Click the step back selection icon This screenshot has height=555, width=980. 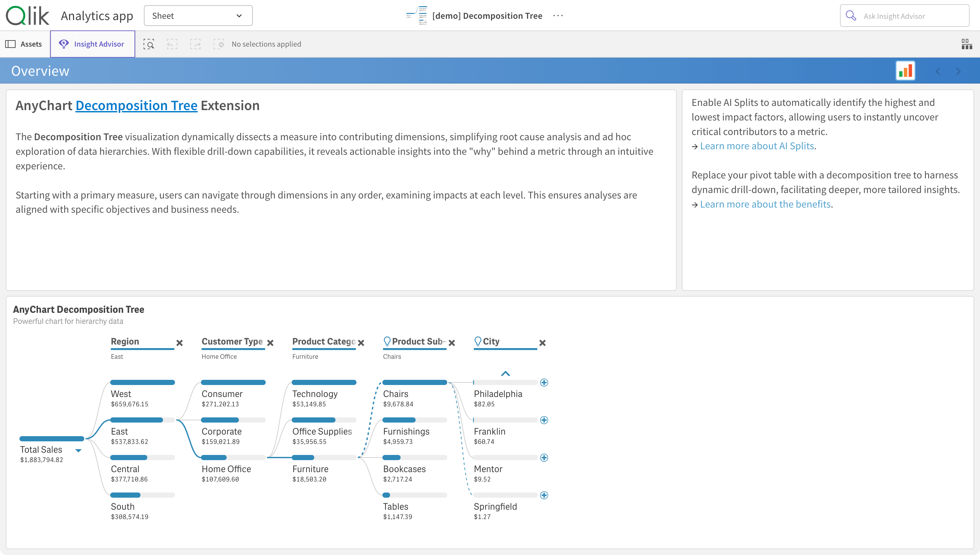pos(172,44)
